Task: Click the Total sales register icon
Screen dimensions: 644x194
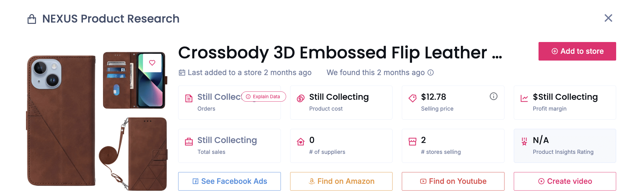Action: point(189,142)
